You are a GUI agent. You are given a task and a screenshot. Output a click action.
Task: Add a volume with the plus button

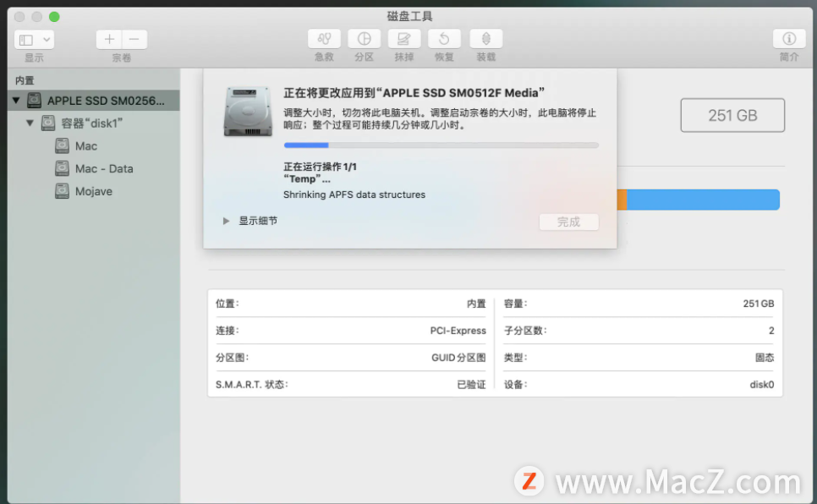tap(109, 39)
